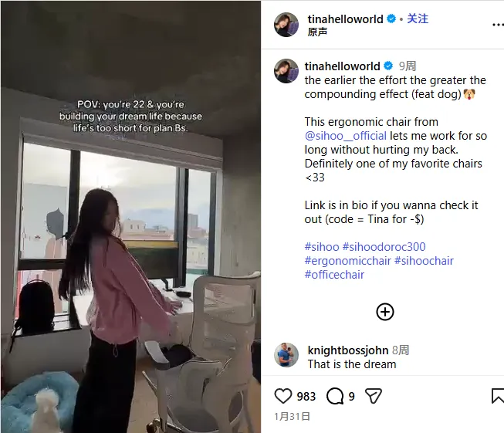504x433 pixels.
Task: Open knightbossjohn username link
Action: (348, 350)
